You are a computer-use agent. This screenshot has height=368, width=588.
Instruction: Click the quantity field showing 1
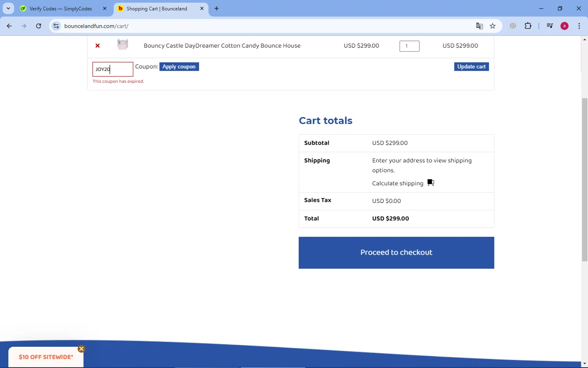tap(409, 46)
